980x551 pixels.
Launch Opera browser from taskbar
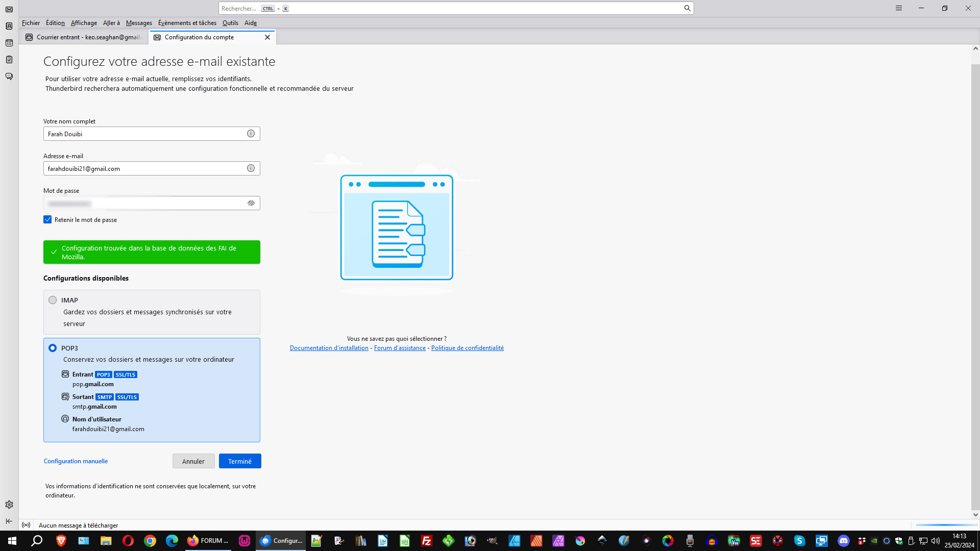coord(128,541)
